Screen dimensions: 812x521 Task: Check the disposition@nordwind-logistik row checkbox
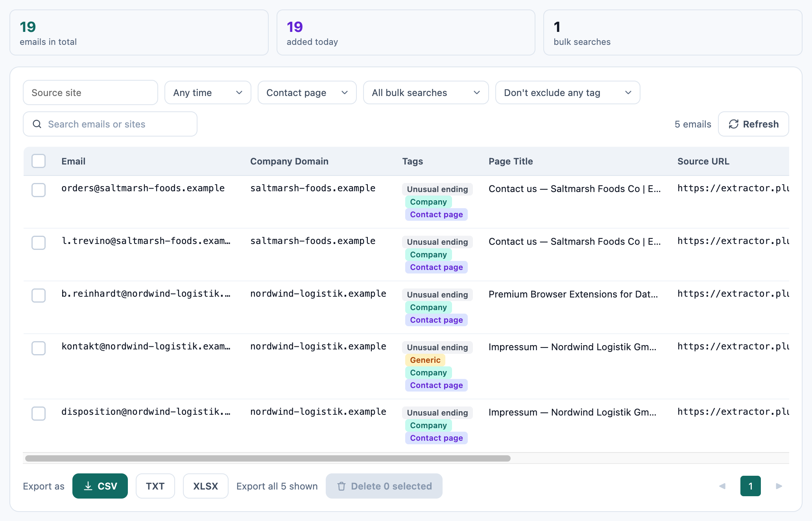point(39,414)
